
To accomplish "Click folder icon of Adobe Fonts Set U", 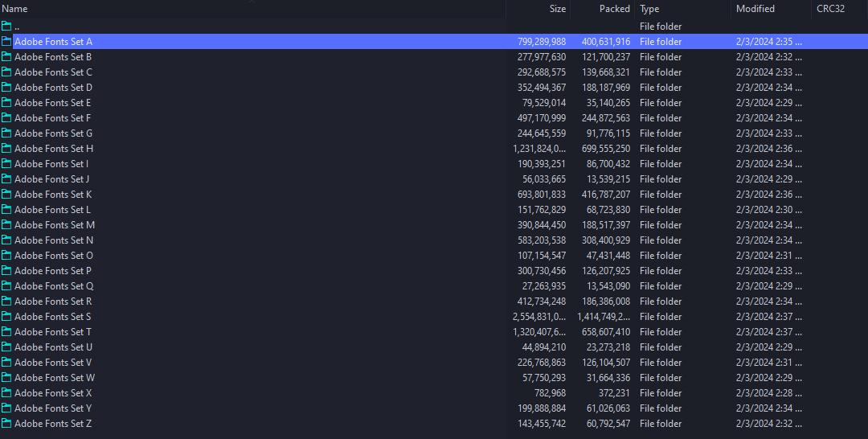I will (x=6, y=347).
